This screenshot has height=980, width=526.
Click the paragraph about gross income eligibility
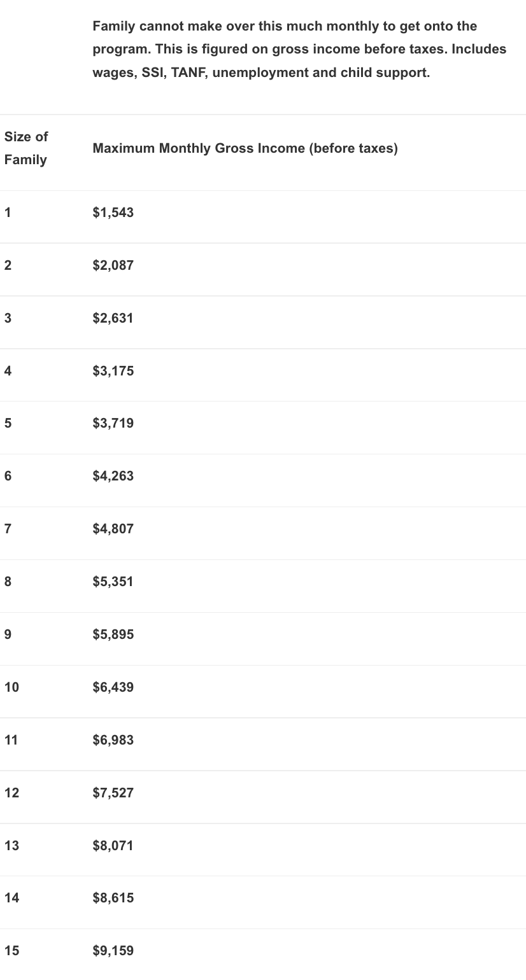[299, 50]
